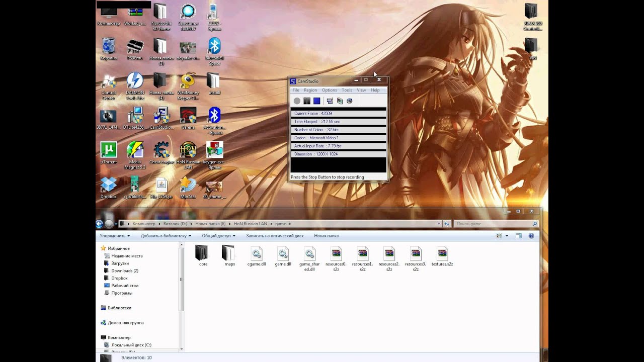Image resolution: width=644 pixels, height=362 pixels.
Task: Select the install folder on desktop
Action: (x=214, y=84)
